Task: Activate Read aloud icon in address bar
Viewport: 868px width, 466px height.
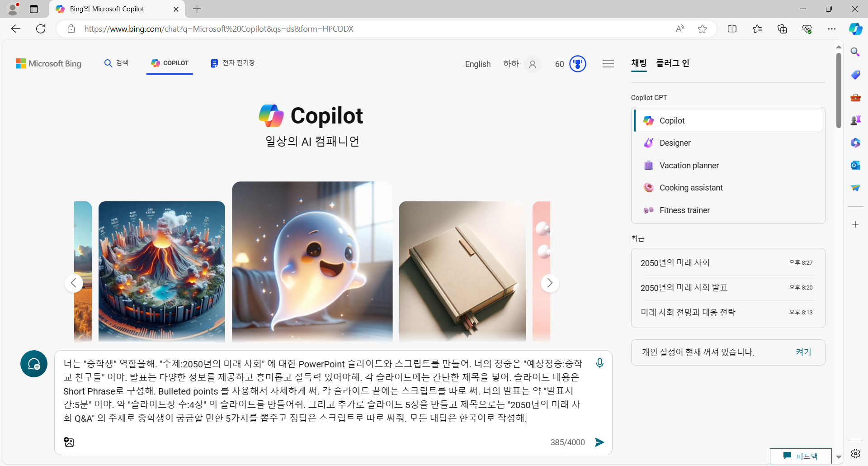Action: (680, 29)
